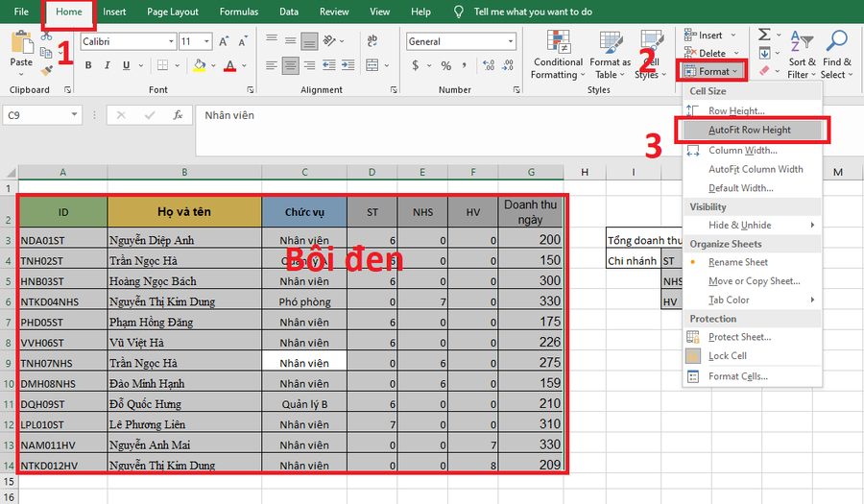Viewport: 864px width, 504px height.
Task: Increase font size with the larger A
Action: [x=224, y=41]
